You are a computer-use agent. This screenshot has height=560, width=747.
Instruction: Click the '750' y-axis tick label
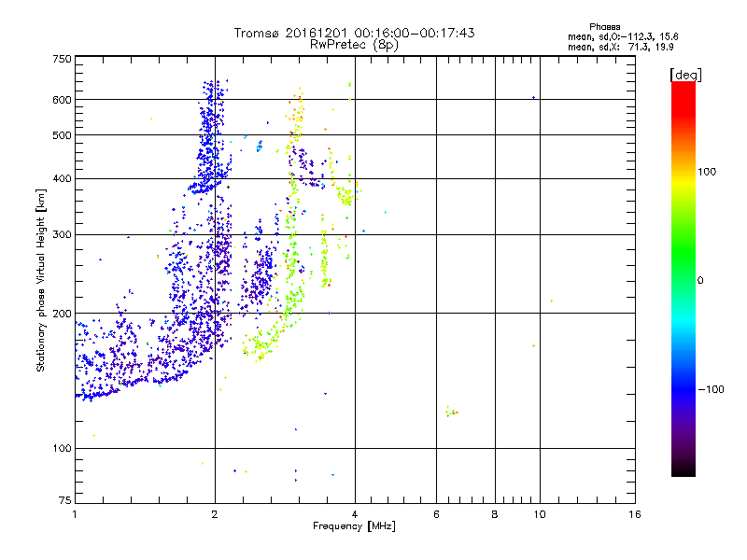pyautogui.click(x=62, y=59)
